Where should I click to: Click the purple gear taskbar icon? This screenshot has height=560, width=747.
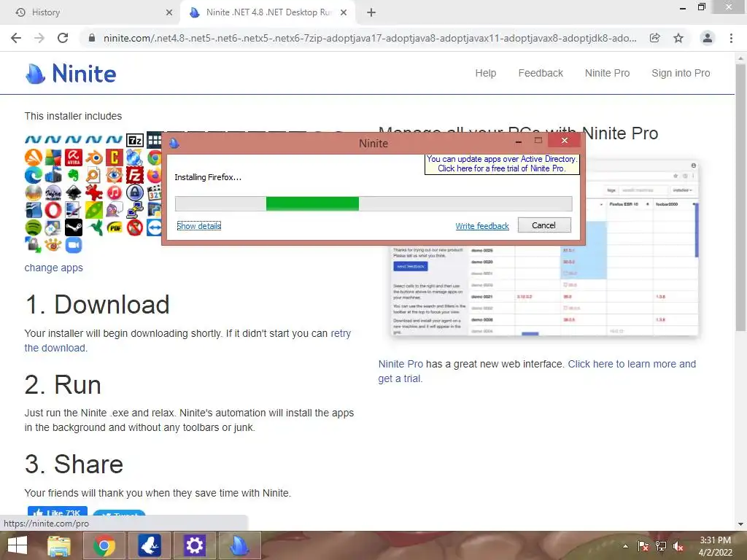tap(194, 545)
